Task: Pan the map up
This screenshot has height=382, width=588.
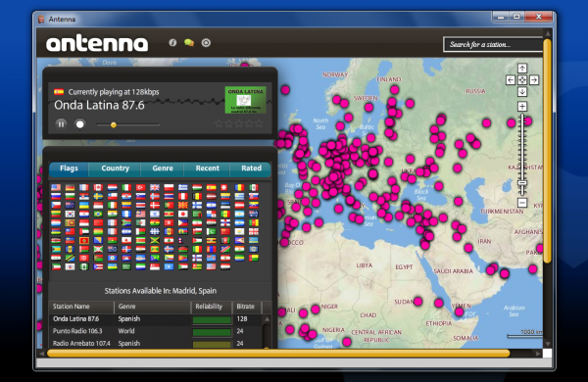Action: click(522, 69)
